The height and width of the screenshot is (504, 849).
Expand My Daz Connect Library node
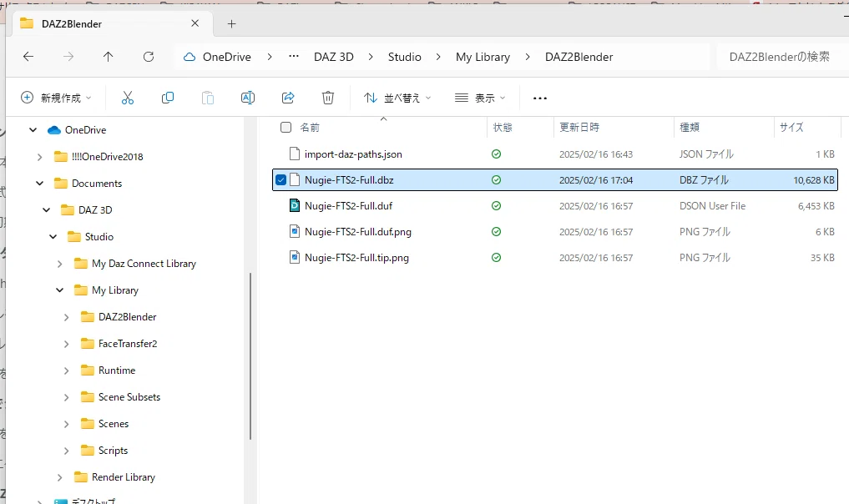tap(59, 264)
